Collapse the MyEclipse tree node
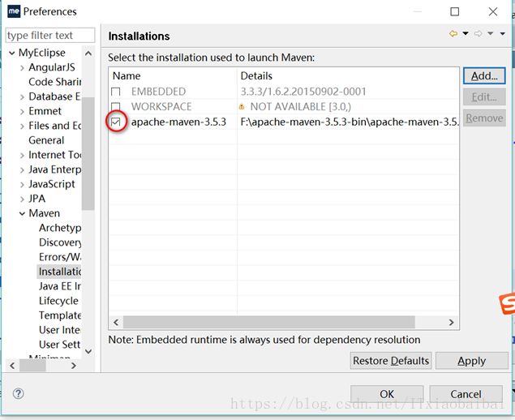The width and height of the screenshot is (515, 420). tap(12, 53)
